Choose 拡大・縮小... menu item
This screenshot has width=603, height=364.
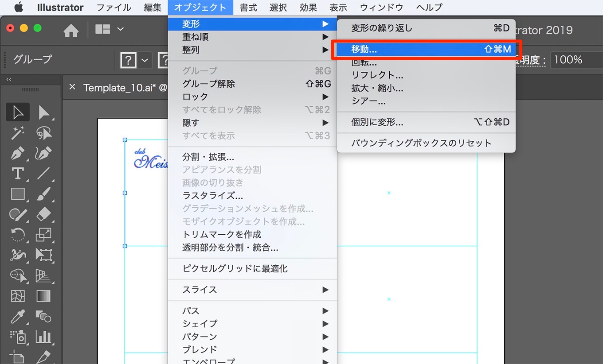(426, 88)
